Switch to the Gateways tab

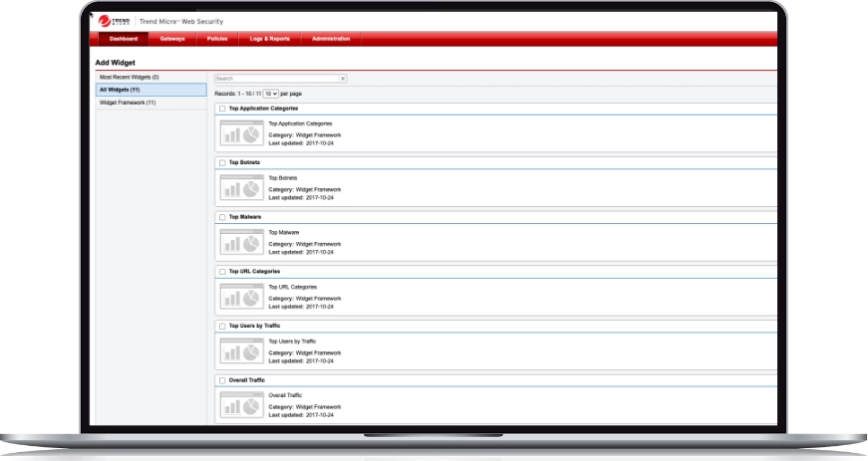coord(172,39)
